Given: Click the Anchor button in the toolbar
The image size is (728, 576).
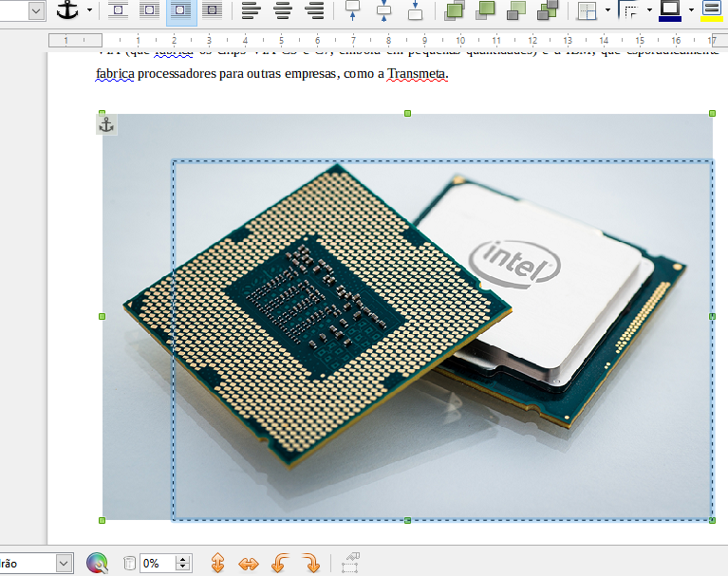Looking at the screenshot, I should pyautogui.click(x=67, y=9).
